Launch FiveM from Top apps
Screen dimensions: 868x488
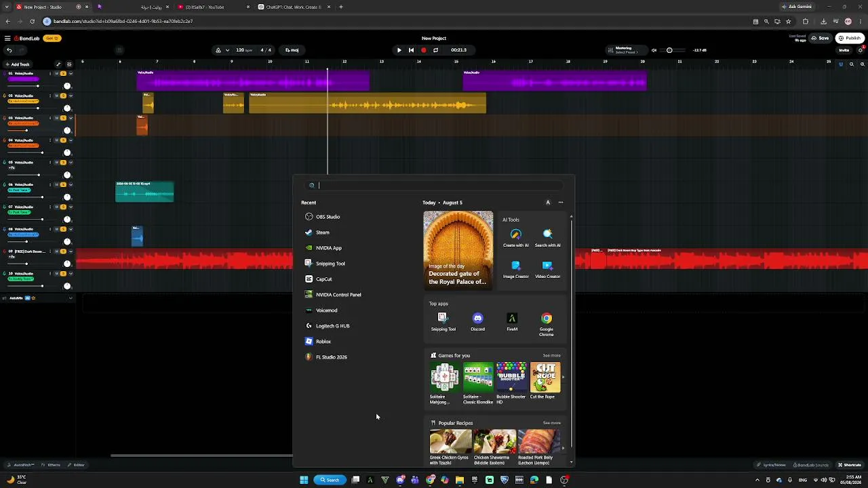(512, 322)
